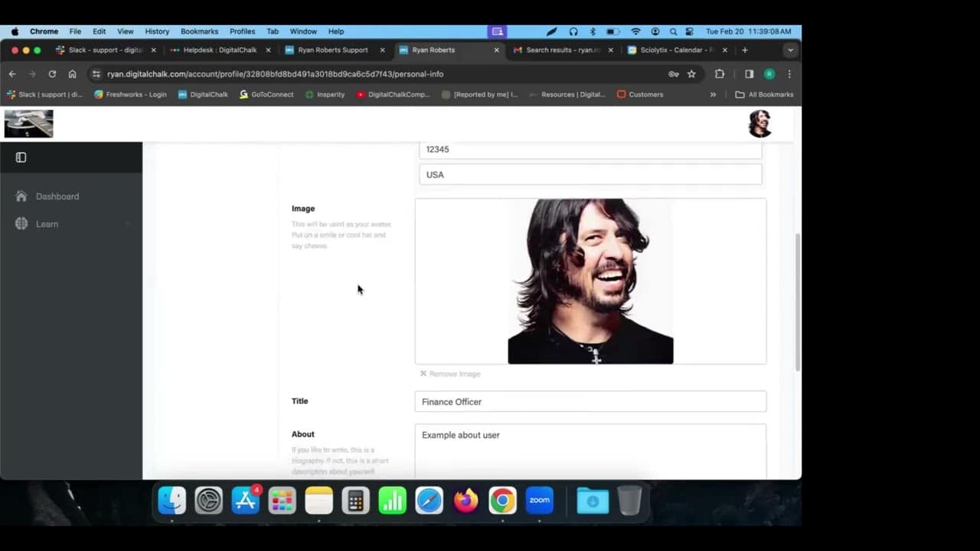Close the Helpdesk : DigitalChalk tab
The height and width of the screenshot is (551, 980).
(268, 50)
